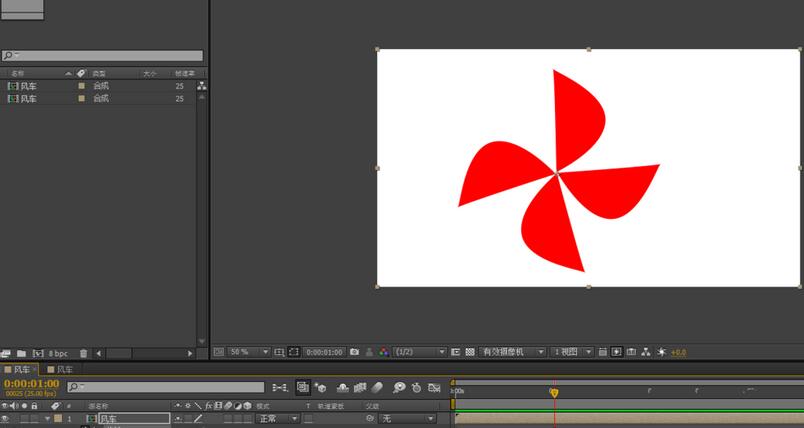
Task: Click the show channel RGB circles icon
Action: [x=385, y=352]
